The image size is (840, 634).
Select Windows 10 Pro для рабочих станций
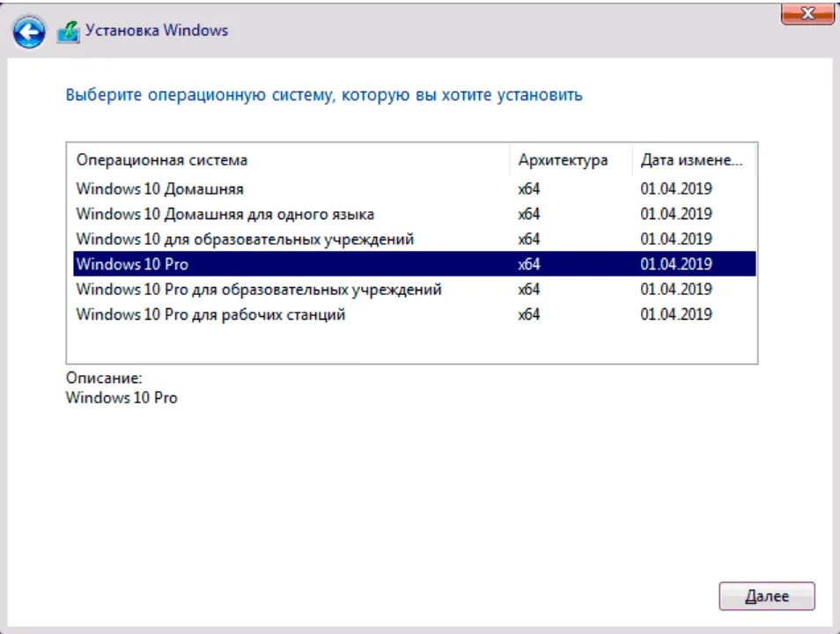coord(415,314)
